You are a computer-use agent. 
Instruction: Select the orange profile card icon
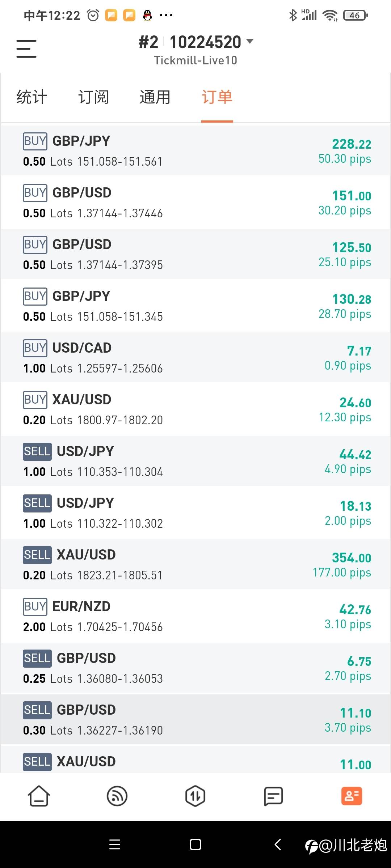pos(352,796)
